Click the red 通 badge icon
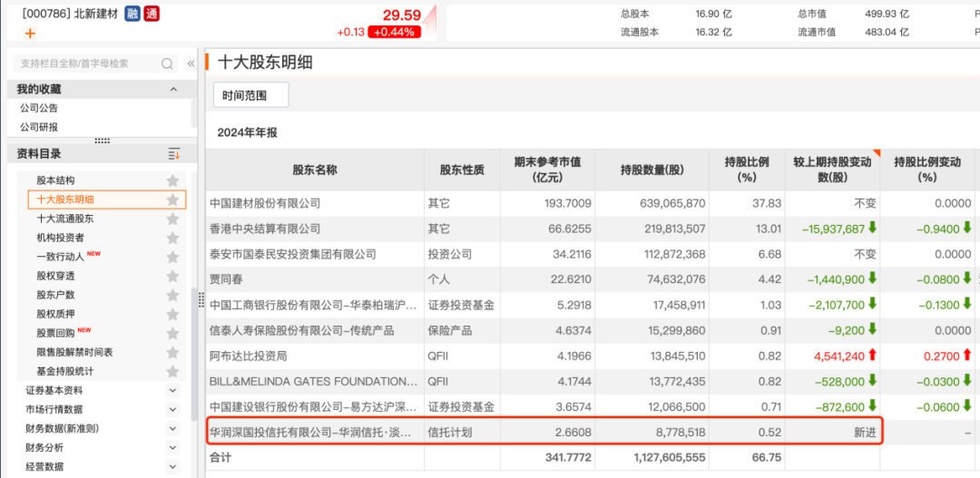This screenshot has width=980, height=478. [x=152, y=14]
